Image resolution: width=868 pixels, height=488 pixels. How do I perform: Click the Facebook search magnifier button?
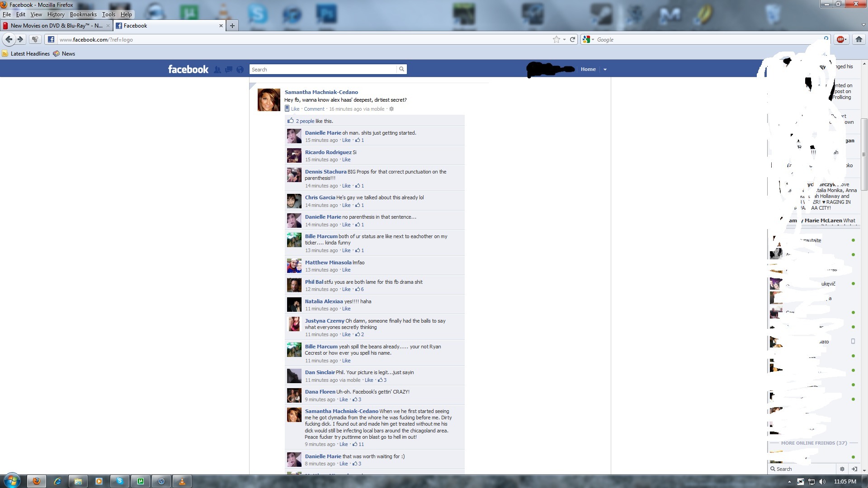coord(401,69)
